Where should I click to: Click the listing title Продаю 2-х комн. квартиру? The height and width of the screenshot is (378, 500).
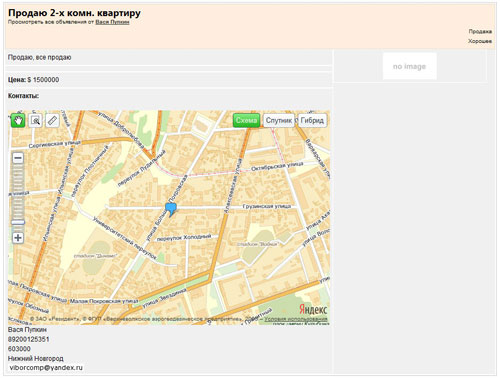(x=74, y=13)
